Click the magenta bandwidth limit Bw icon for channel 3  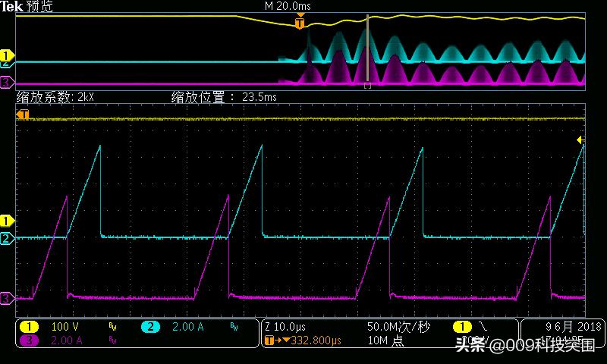click(112, 340)
